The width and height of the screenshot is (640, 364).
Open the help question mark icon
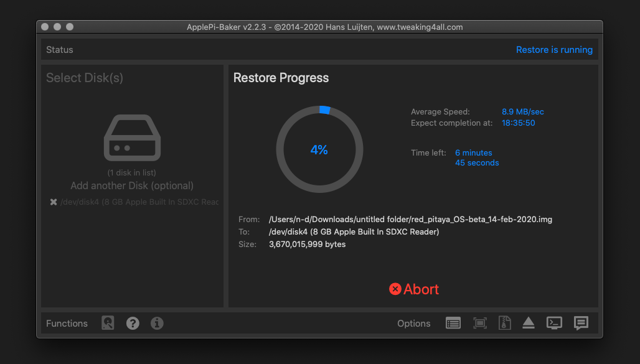(133, 323)
